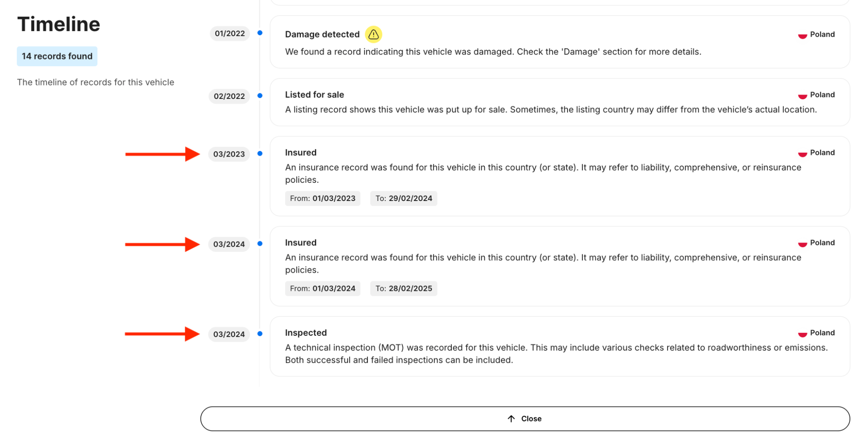This screenshot has height=442, width=868.
Task: Click 'The timeline of records for this vehicle' text
Action: 96,82
